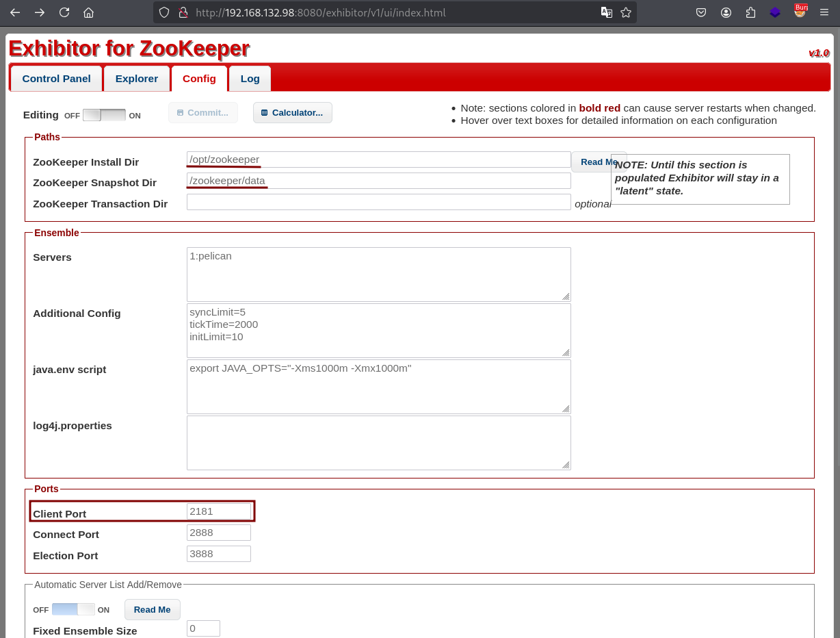Click the Ensemble section legend
This screenshot has height=638, width=840.
(57, 233)
